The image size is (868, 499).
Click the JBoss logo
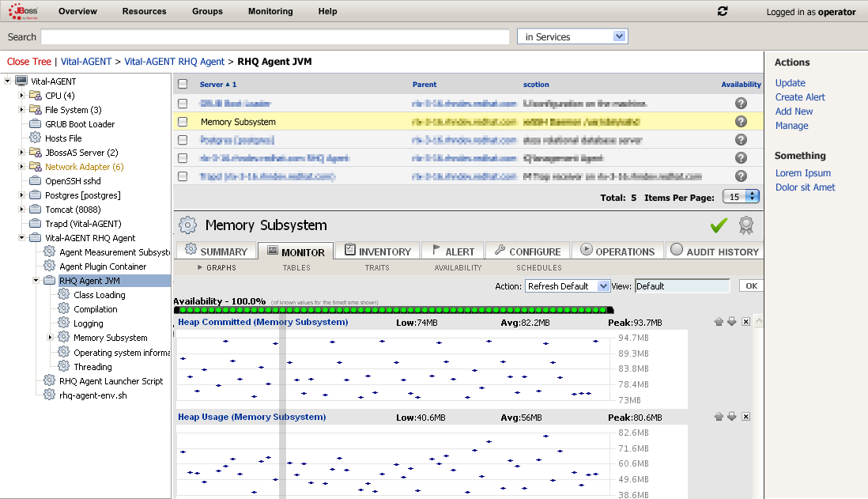tap(23, 11)
